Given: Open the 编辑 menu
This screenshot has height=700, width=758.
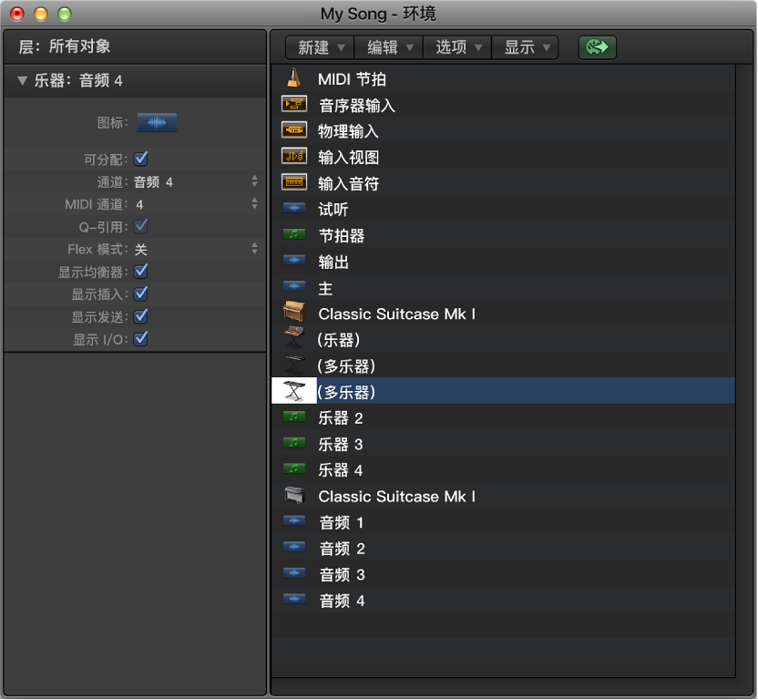Looking at the screenshot, I should [389, 47].
